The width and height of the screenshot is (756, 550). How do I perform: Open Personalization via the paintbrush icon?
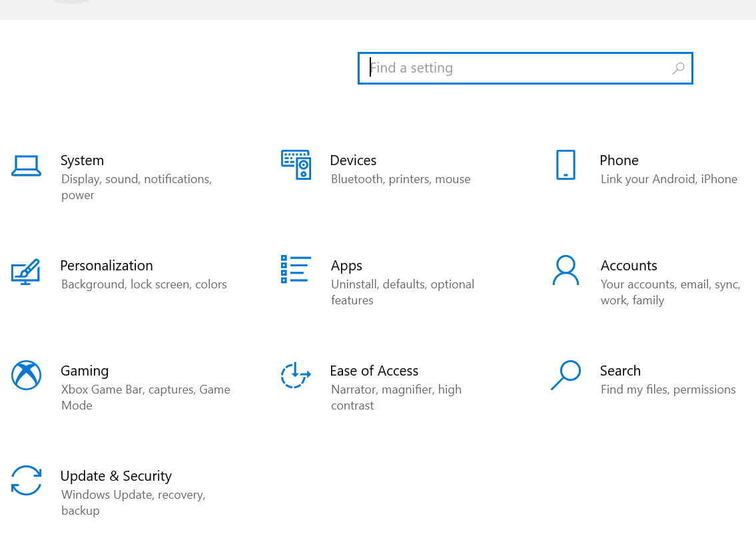(x=26, y=272)
